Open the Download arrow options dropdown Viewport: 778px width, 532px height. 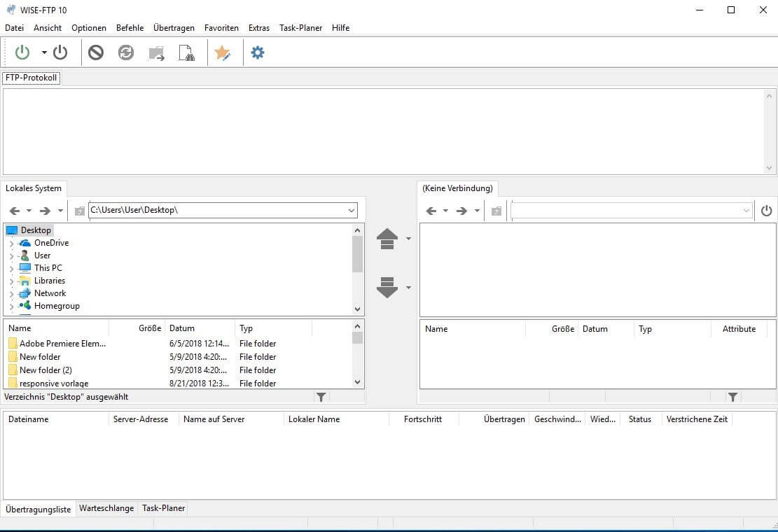[x=408, y=287]
